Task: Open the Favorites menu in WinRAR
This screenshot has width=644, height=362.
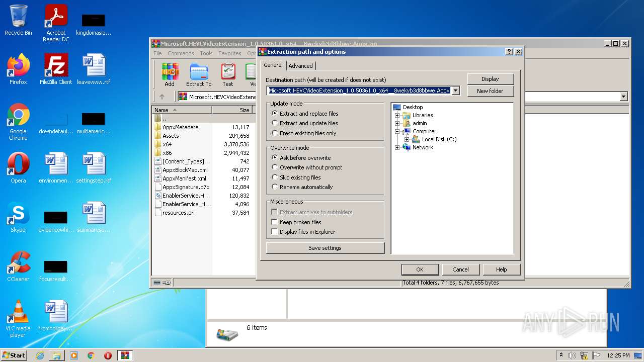Action: tap(229, 53)
